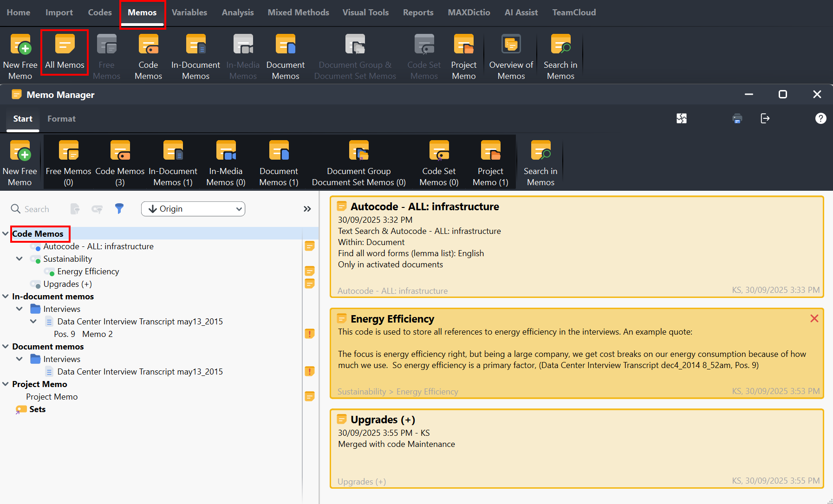This screenshot has height=504, width=833.
Task: Toggle Document Memos (1) filter
Action: click(x=279, y=163)
